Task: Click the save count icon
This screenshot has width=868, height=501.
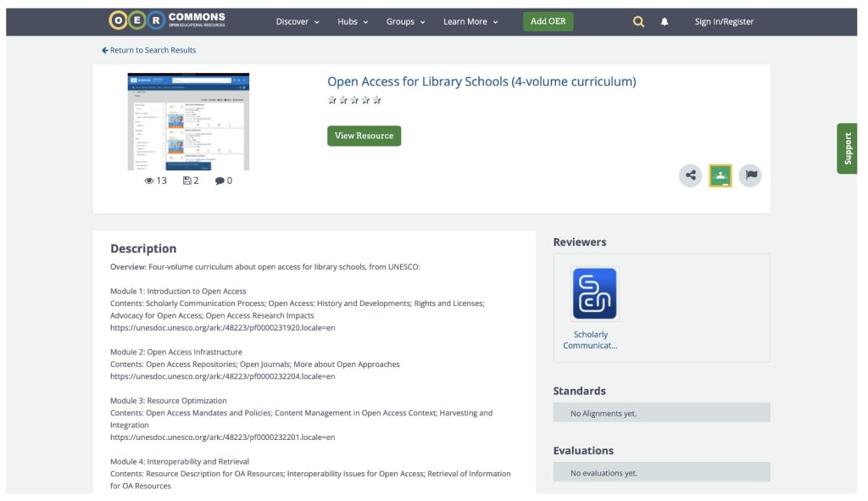Action: [x=186, y=180]
